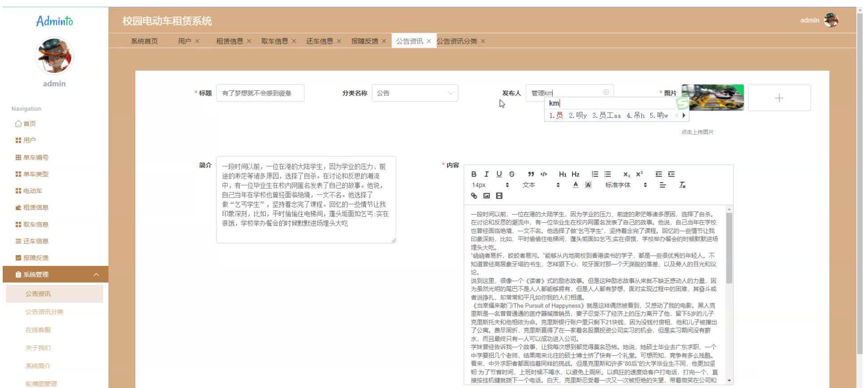
Task: Click the editor scrollbar down arrow
Action: click(729, 381)
